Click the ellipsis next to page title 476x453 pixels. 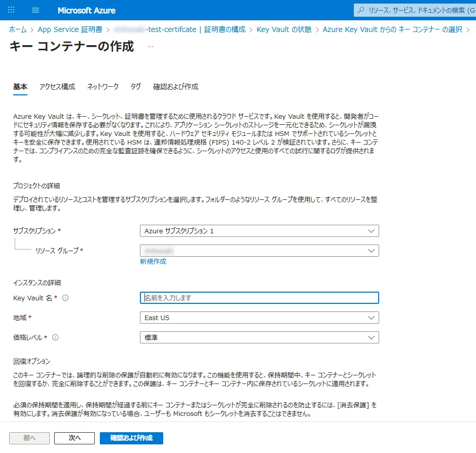(150, 46)
